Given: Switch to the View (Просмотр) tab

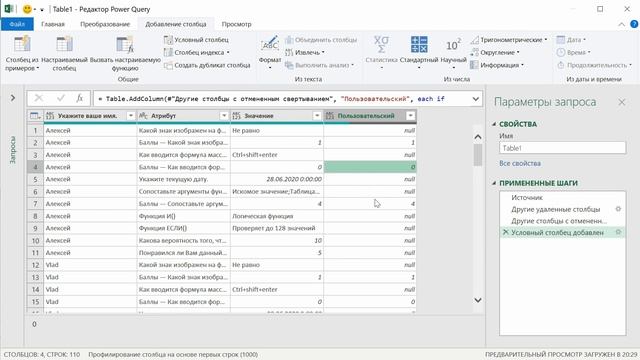Looking at the screenshot, I should tap(237, 24).
